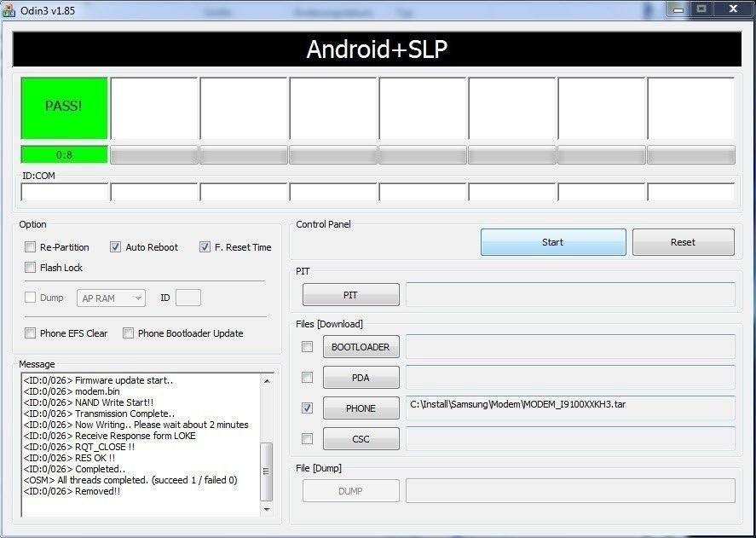
Task: Click the message log scroll-up arrow
Action: [x=267, y=381]
